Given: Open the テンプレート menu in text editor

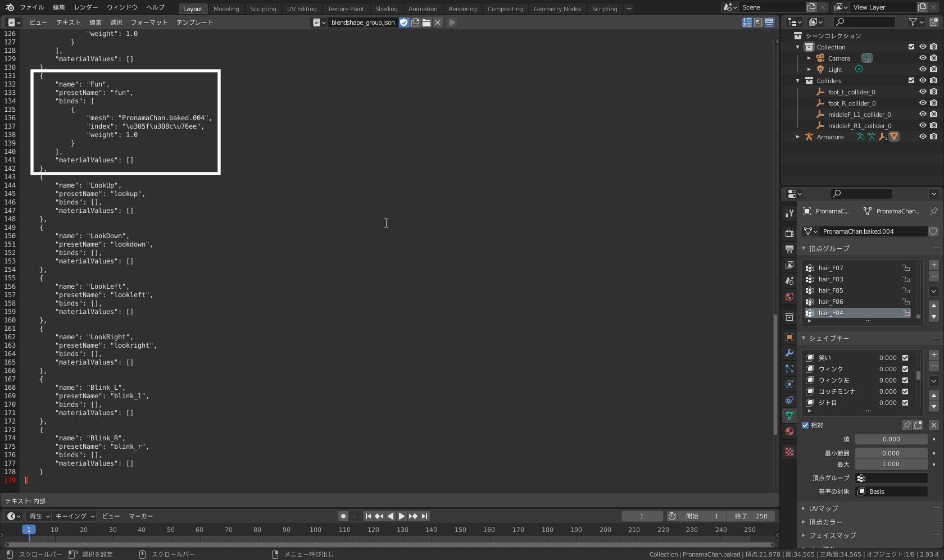Looking at the screenshot, I should (x=195, y=22).
